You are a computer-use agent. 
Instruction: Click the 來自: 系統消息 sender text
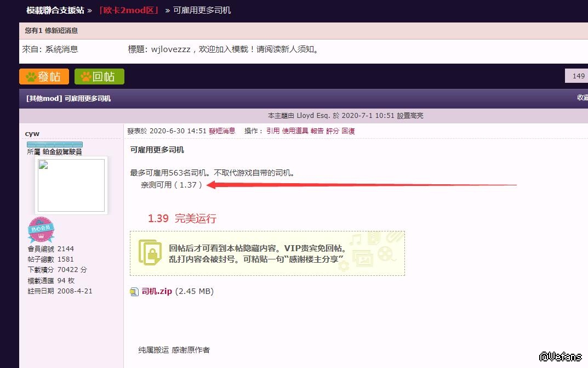50,49
